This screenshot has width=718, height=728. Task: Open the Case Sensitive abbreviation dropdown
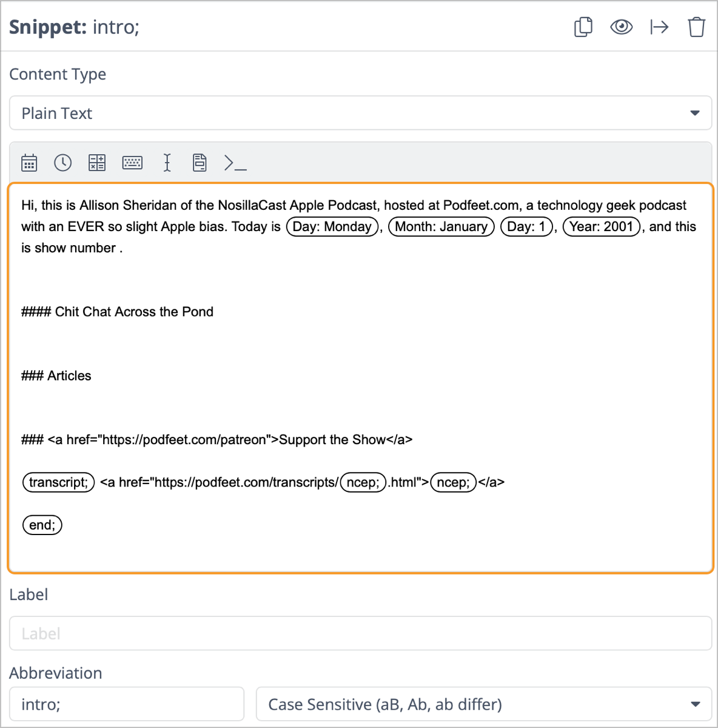[x=484, y=704]
